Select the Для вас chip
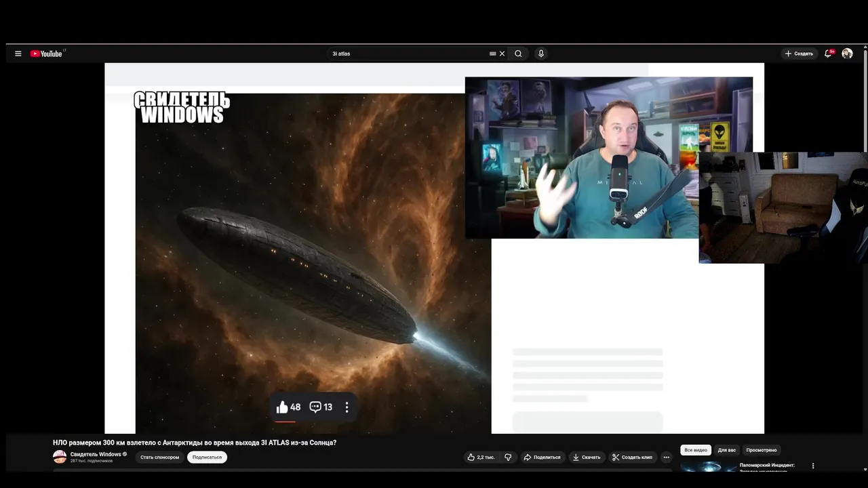868x488 pixels. (727, 450)
